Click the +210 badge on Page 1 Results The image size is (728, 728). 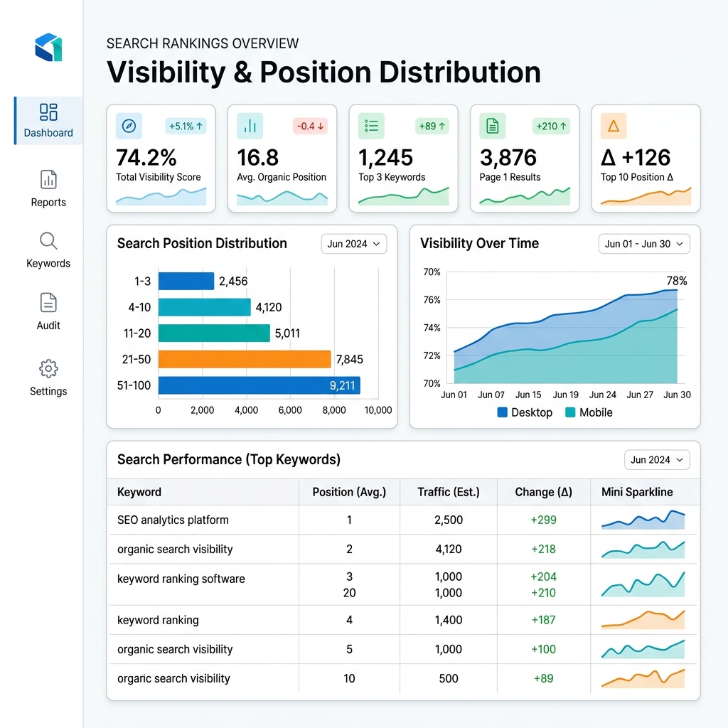[551, 127]
